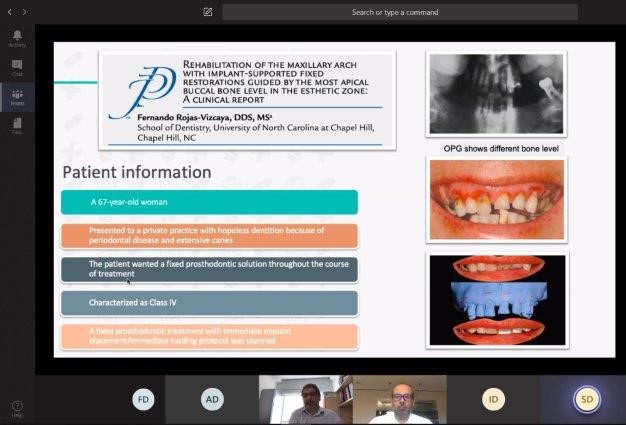Image resolution: width=626 pixels, height=425 pixels.
Task: Click the 'Rehabilitation of the maxillary arch' title
Action: coord(275,82)
